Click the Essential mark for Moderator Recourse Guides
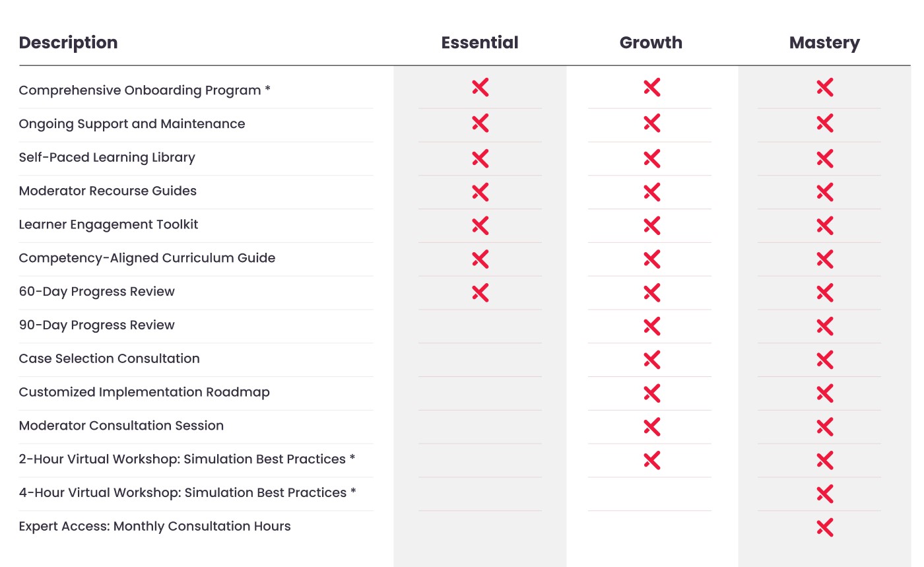924x567 pixels. coord(480,192)
